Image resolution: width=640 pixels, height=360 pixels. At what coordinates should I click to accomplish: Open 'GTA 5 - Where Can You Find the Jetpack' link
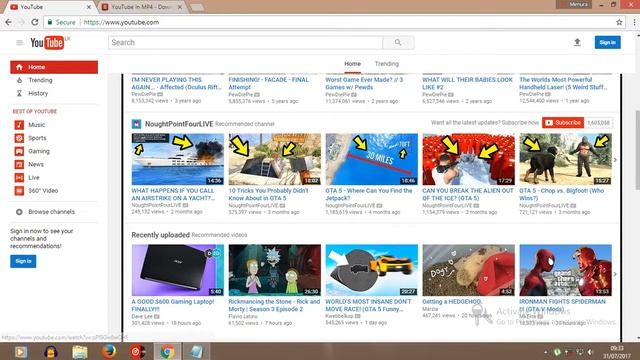tap(369, 194)
